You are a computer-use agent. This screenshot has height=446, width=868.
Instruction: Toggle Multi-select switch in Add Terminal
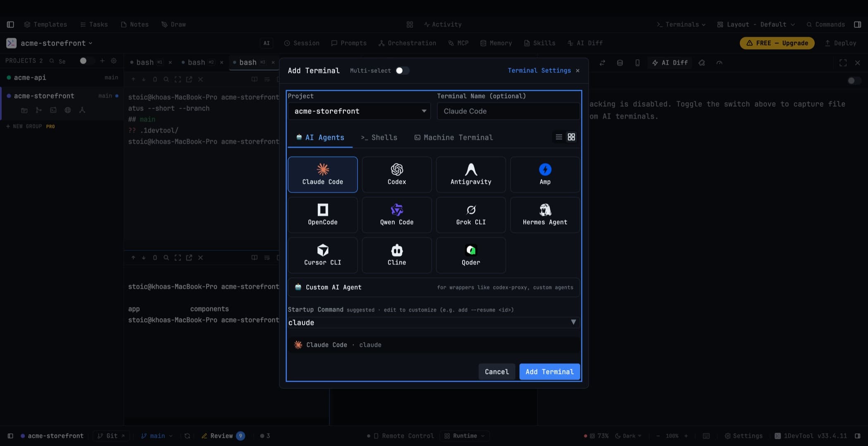pyautogui.click(x=402, y=71)
